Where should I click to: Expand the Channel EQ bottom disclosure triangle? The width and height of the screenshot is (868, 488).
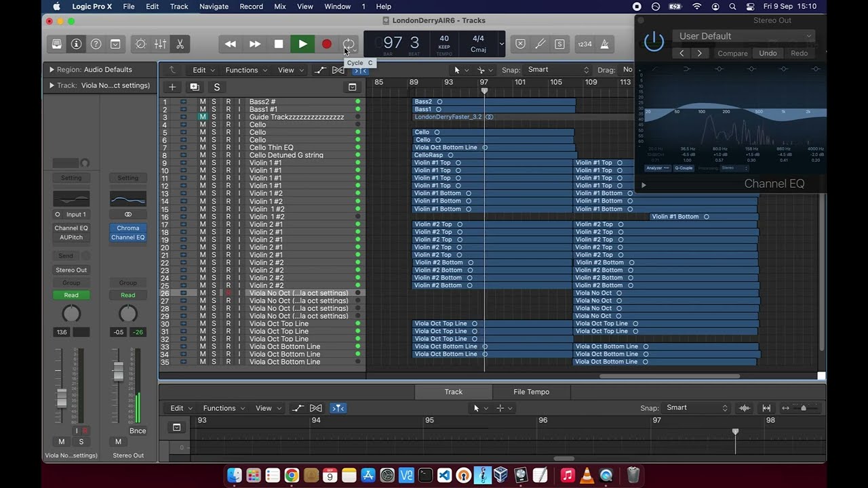click(644, 184)
